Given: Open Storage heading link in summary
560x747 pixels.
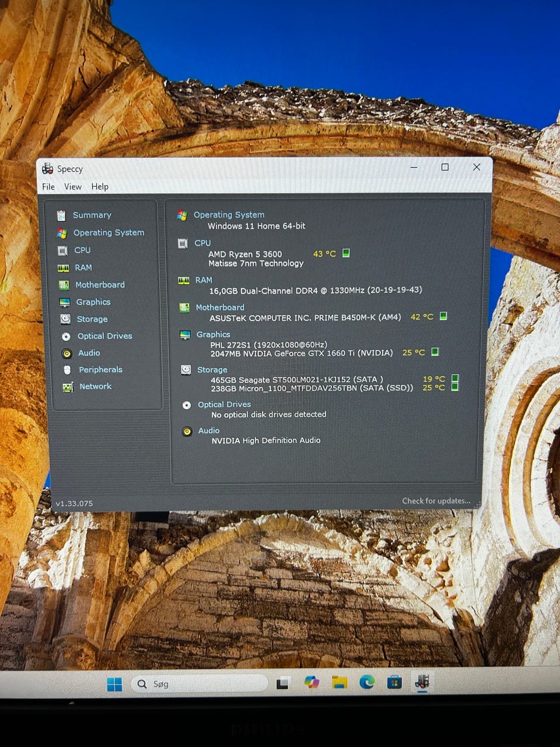Looking at the screenshot, I should (212, 369).
